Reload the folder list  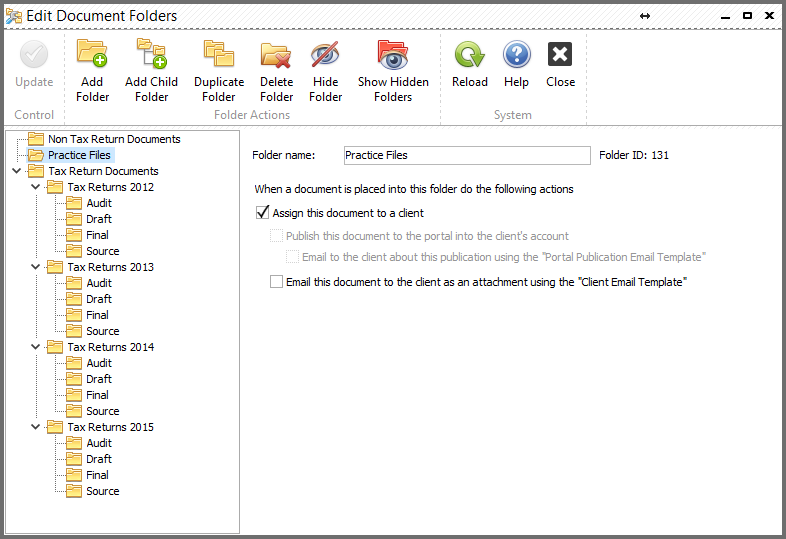point(470,64)
